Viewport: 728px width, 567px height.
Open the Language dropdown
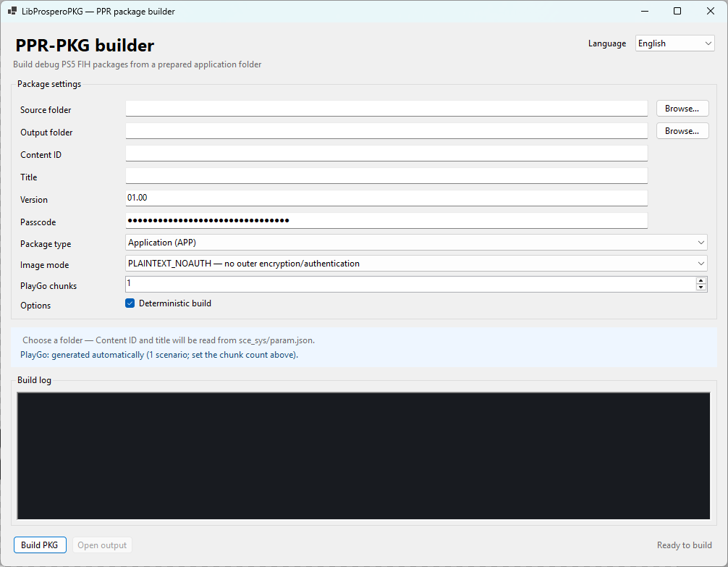(x=674, y=43)
